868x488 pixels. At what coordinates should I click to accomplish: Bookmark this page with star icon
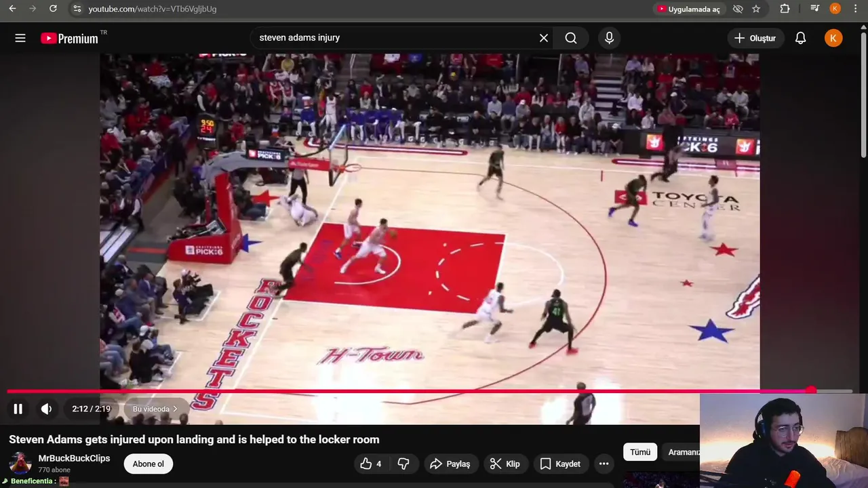pyautogui.click(x=756, y=9)
